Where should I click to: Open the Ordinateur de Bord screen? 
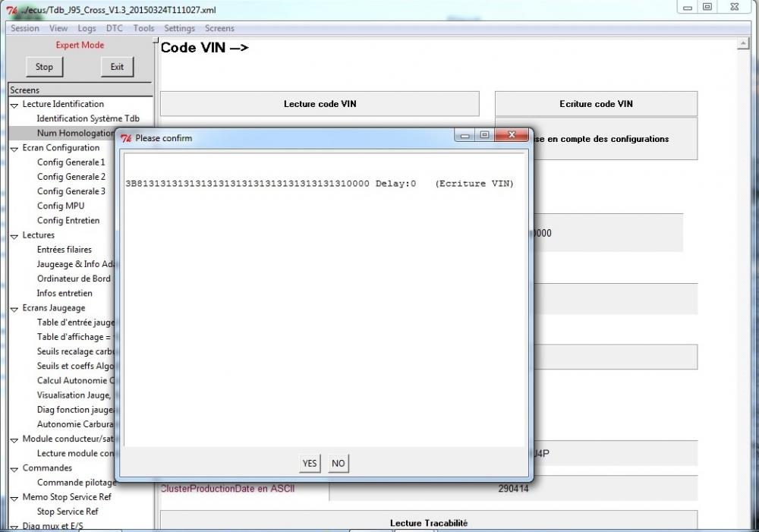point(74,279)
